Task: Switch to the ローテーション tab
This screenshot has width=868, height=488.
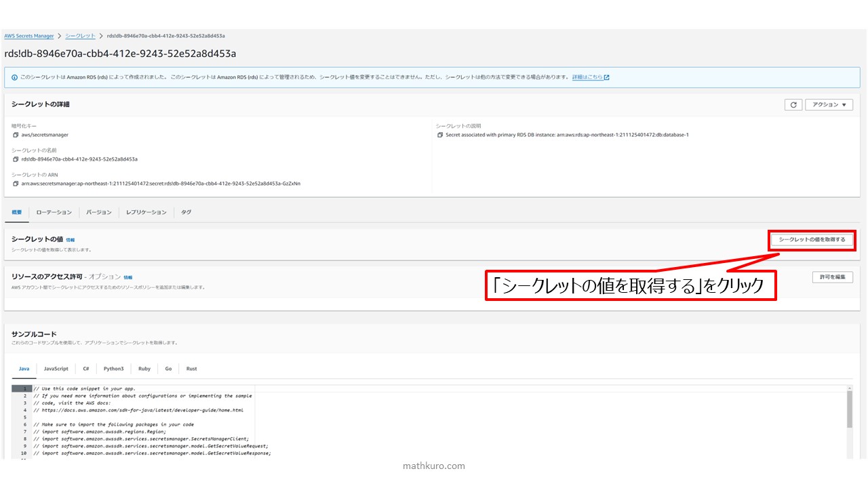Action: (54, 212)
